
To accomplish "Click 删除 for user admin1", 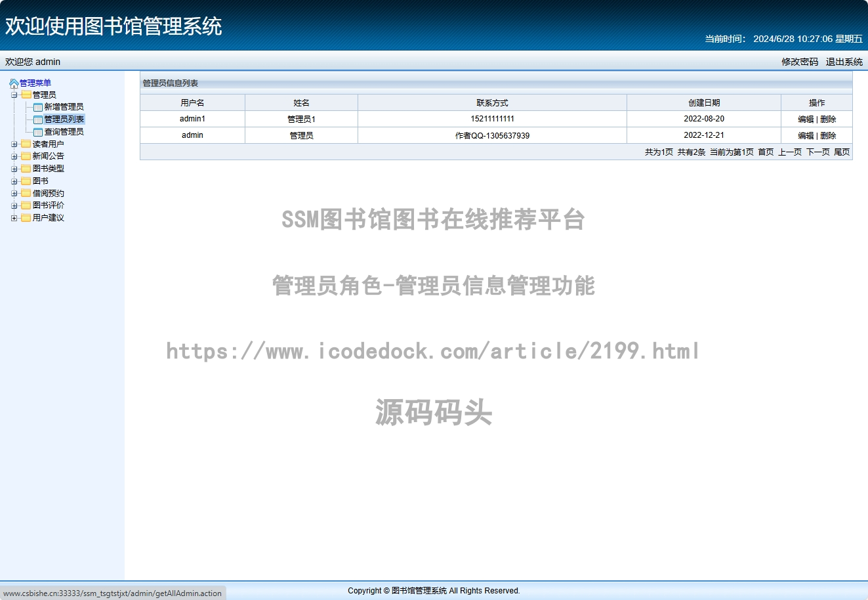I will 828,119.
